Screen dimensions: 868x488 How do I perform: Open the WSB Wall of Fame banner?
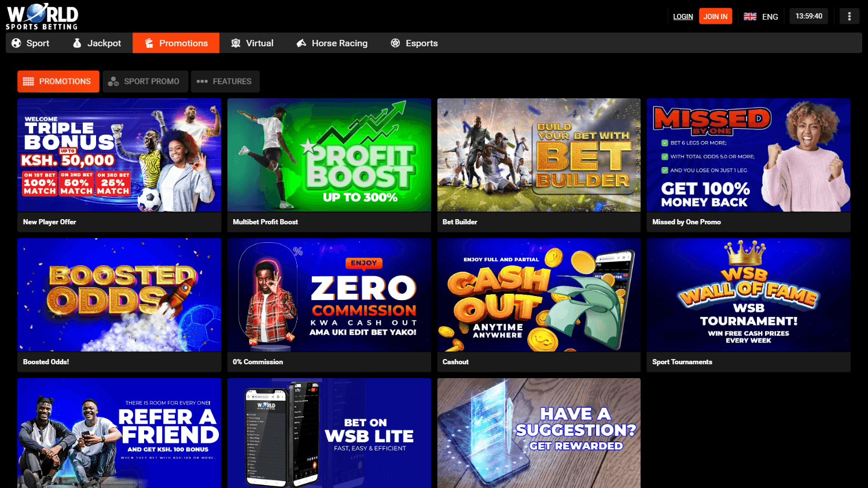pos(749,295)
